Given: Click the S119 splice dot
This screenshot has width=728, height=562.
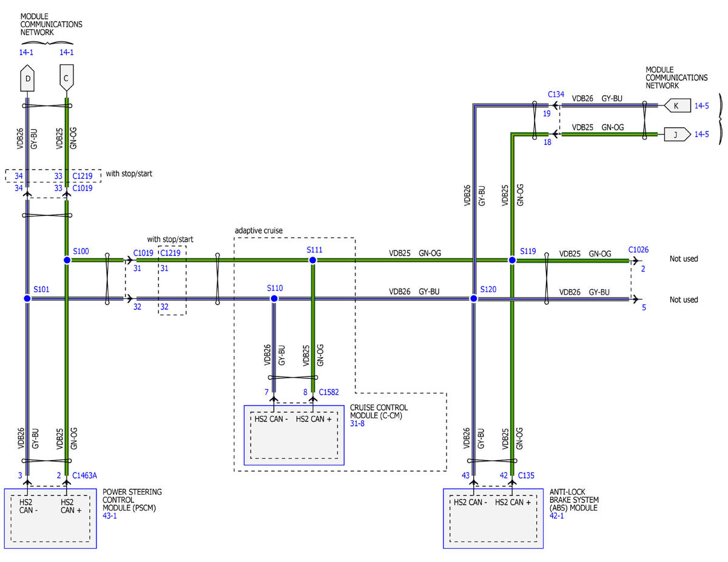Looking at the screenshot, I should 512,260.
